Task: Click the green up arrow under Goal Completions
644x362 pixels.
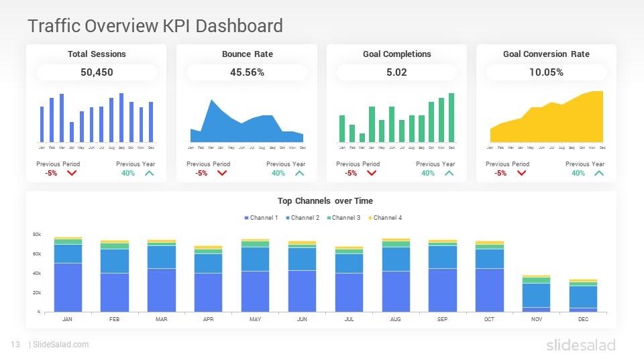Action: [x=449, y=173]
